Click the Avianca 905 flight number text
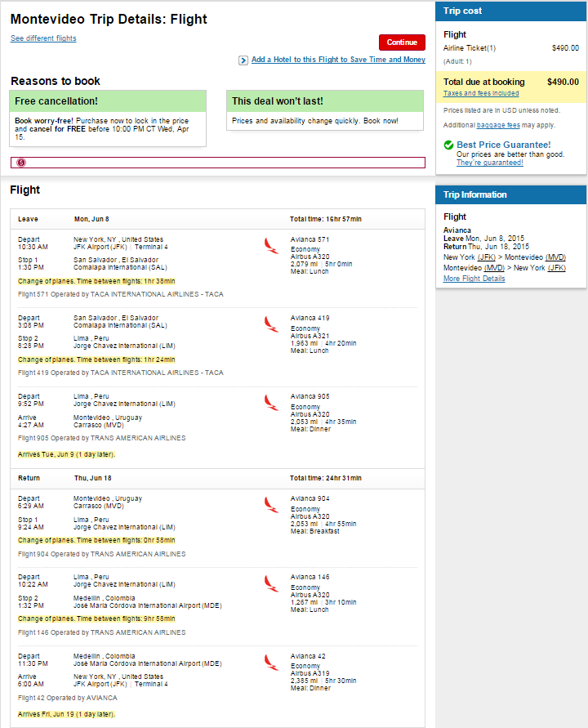Screen dimensions: 588x728 [x=310, y=396]
